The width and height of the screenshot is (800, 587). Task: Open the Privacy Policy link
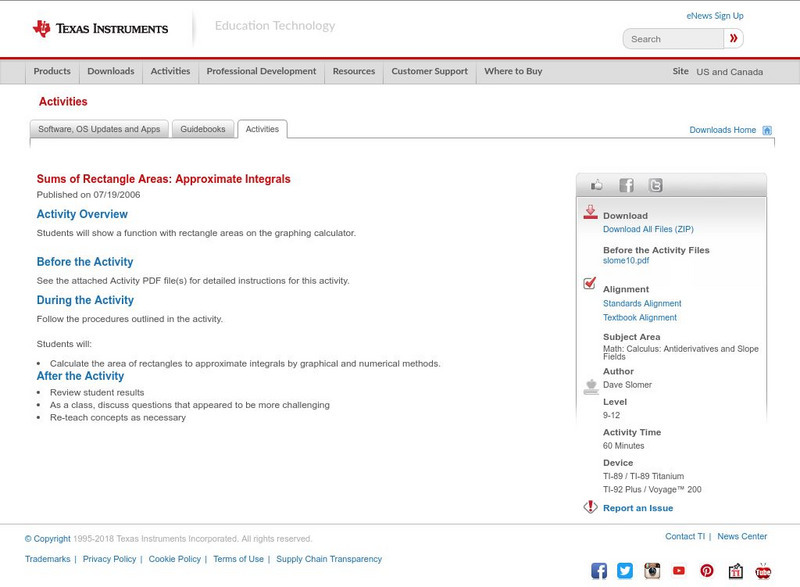tap(109, 559)
